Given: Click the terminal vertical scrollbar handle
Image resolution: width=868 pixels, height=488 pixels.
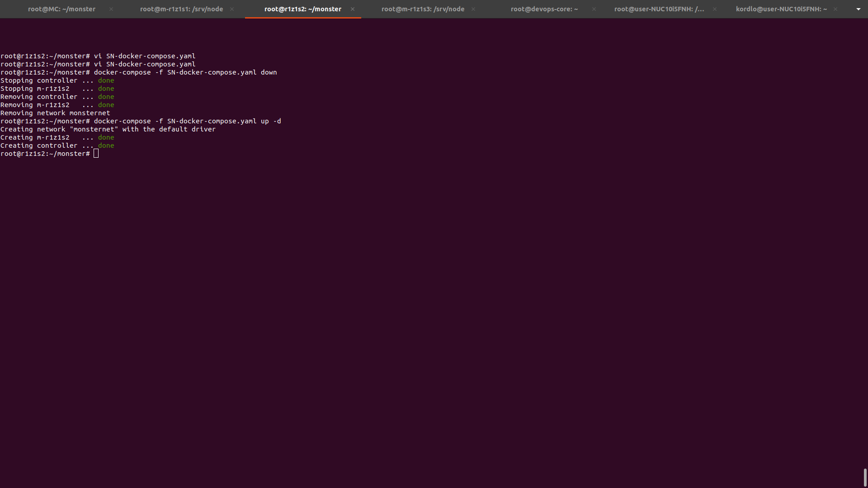Looking at the screenshot, I should (865, 477).
